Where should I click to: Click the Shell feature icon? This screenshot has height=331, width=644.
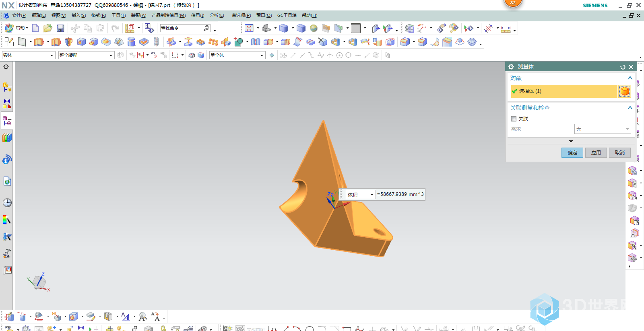tap(335, 42)
